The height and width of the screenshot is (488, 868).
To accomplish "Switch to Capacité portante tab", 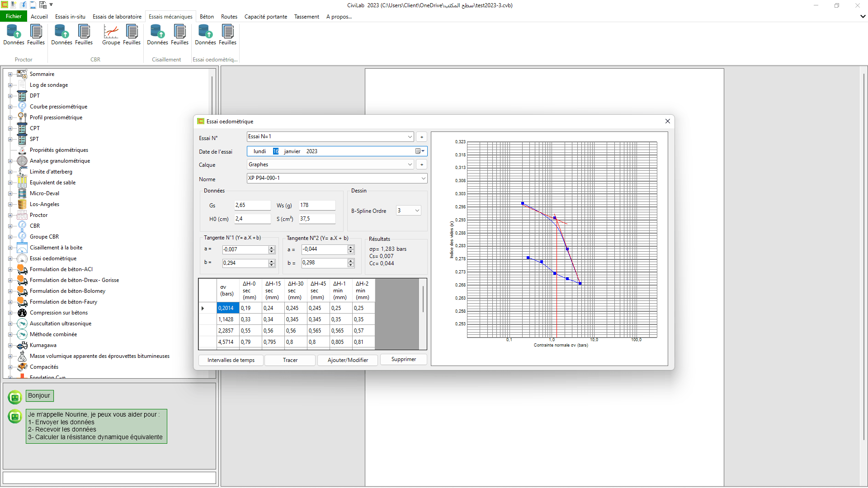I will 266,17.
